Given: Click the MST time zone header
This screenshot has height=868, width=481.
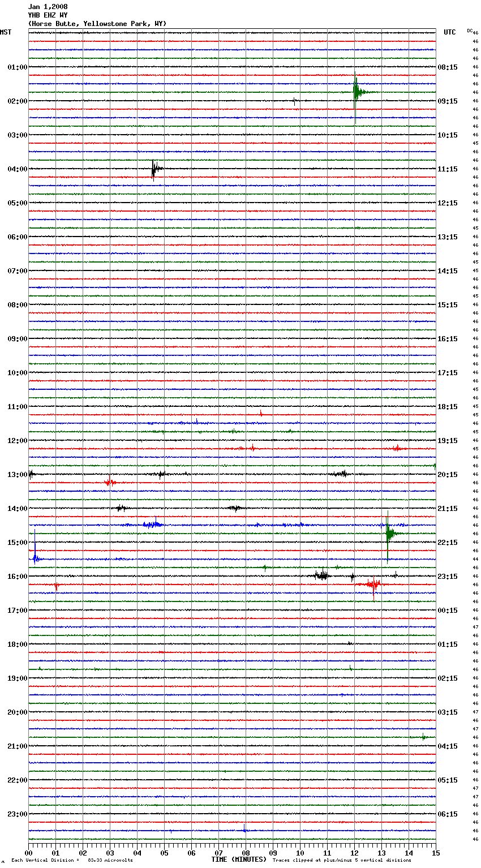Looking at the screenshot, I should click(x=6, y=32).
